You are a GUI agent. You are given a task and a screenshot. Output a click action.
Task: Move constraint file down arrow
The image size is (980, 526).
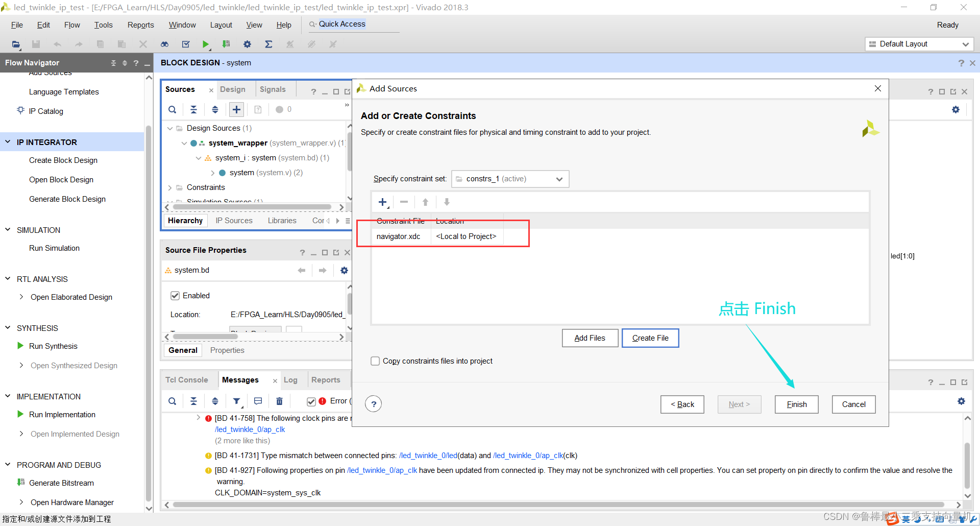tap(447, 202)
